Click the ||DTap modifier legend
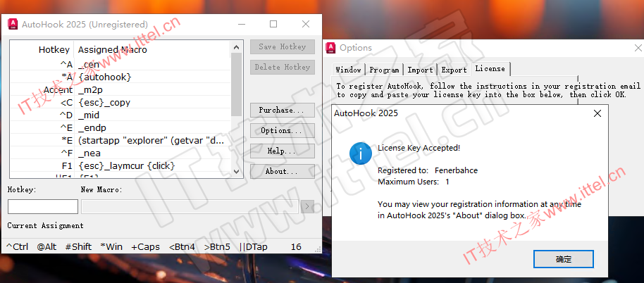Screen dimensions: 644x283 tap(253, 246)
